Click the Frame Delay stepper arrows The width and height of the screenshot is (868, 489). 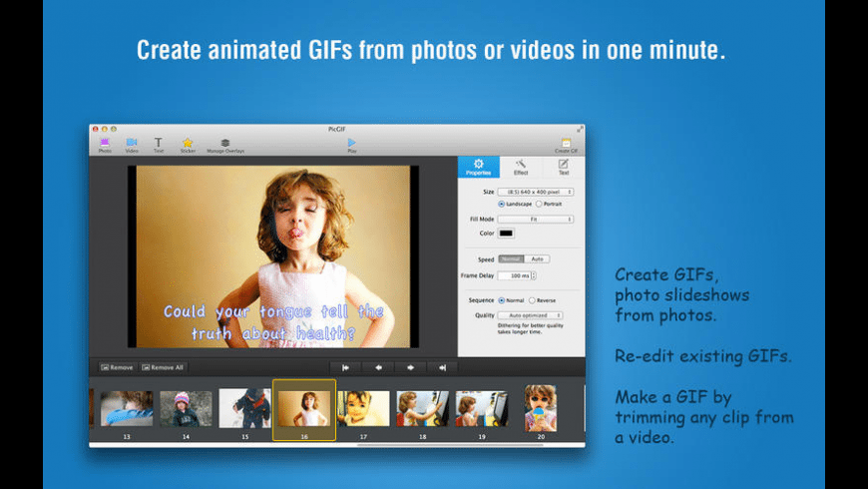tap(534, 275)
